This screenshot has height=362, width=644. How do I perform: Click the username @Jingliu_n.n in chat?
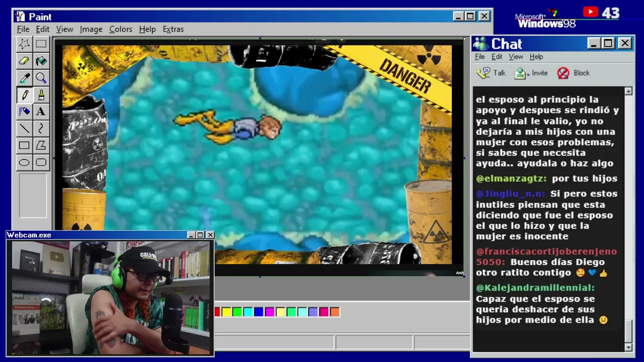click(x=511, y=194)
